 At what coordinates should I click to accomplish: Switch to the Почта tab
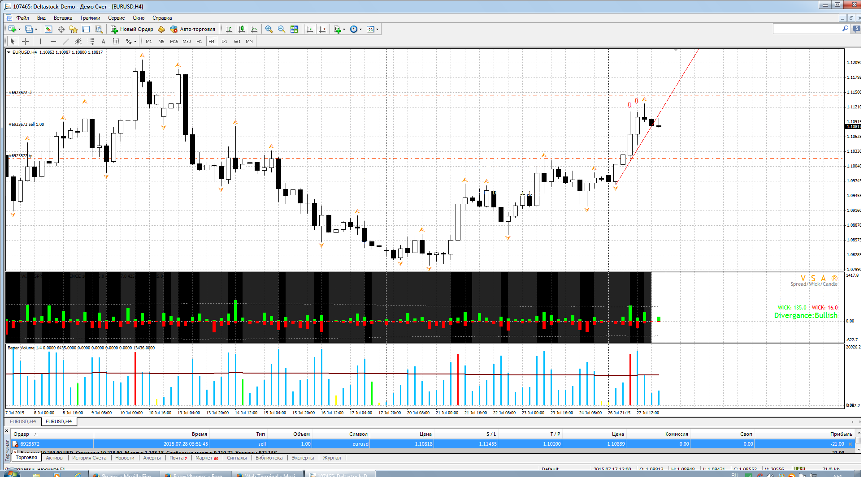tap(178, 458)
